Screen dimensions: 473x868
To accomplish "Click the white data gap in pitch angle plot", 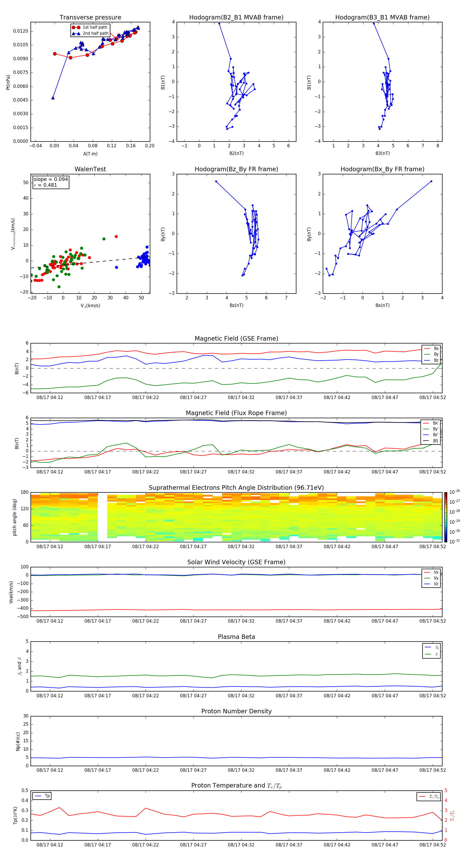I will 102,517.
